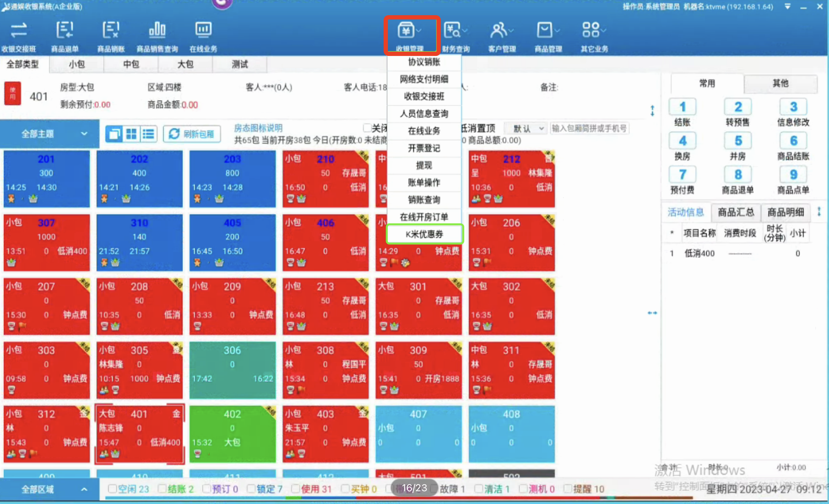Click shortcut 7 预付费
829x504 pixels.
(682, 181)
